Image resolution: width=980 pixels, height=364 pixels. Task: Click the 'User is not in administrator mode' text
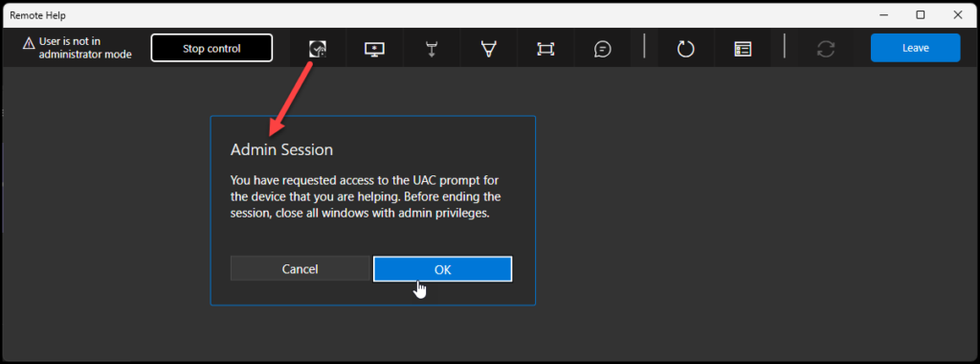85,48
